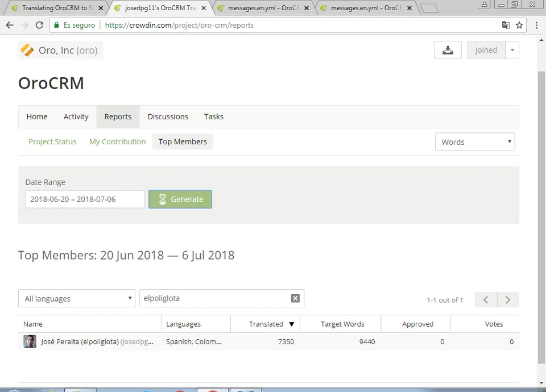The image size is (546, 392).
Task: Select the Reports project tab
Action: (118, 116)
